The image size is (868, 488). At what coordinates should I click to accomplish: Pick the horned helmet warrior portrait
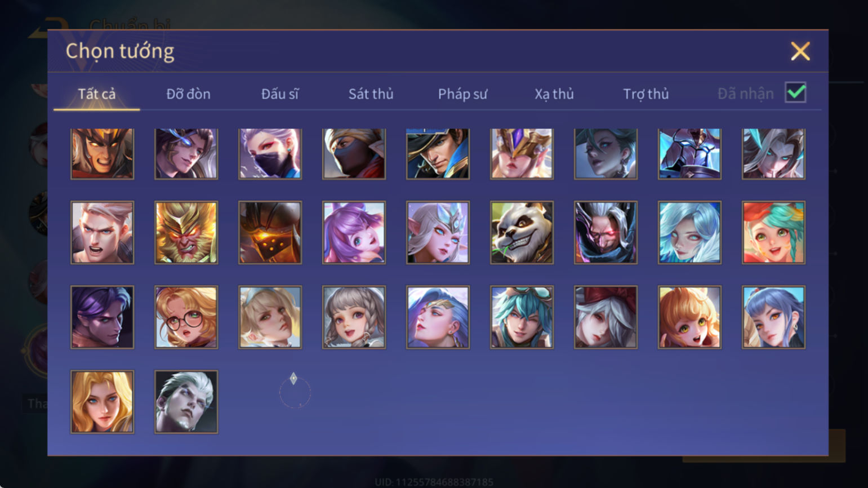(102, 154)
